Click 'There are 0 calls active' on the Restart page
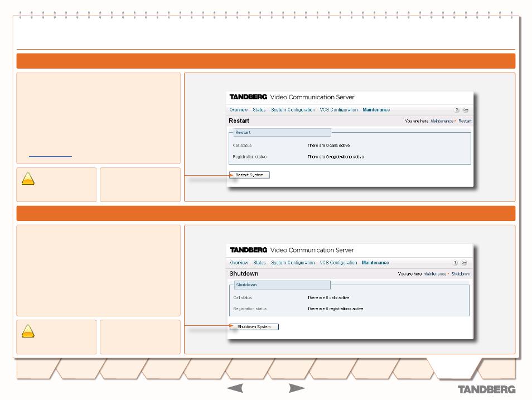This screenshot has width=532, height=400. pyautogui.click(x=328, y=146)
